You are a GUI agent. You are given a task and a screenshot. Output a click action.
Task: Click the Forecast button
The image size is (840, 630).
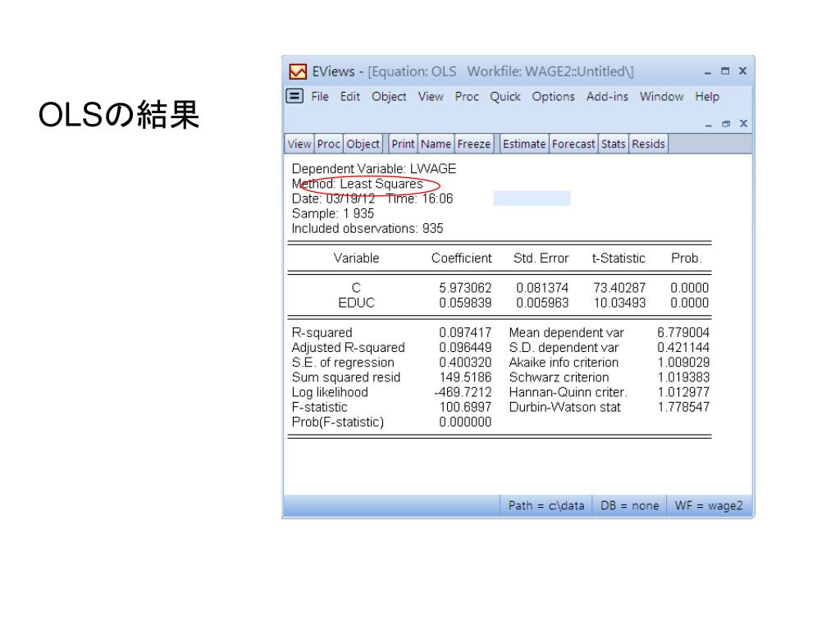point(573,144)
